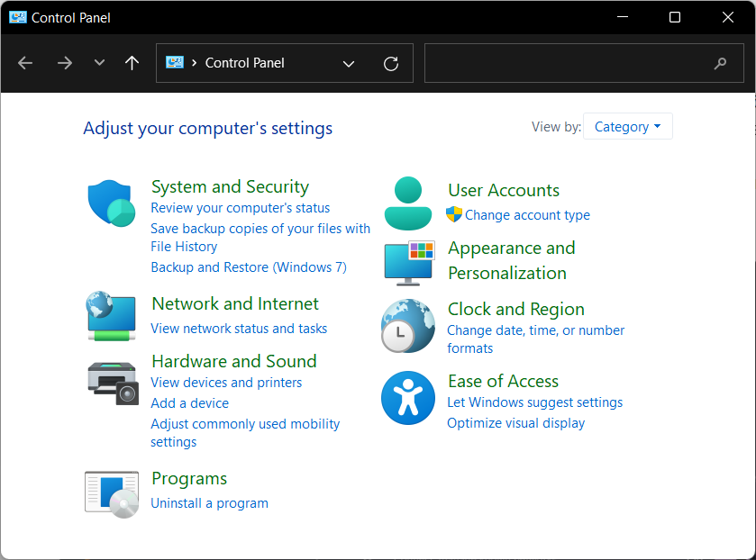Click the Clock and Region globe icon
The image size is (756, 560).
(x=408, y=325)
